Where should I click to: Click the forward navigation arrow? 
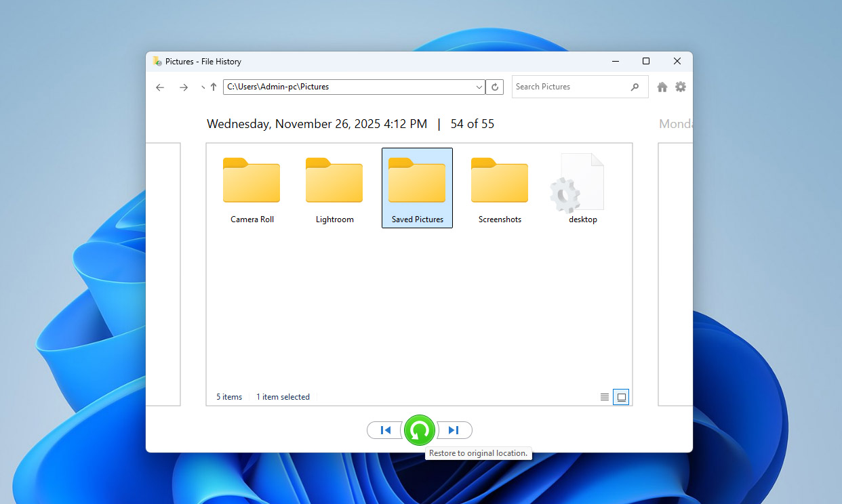tap(183, 87)
